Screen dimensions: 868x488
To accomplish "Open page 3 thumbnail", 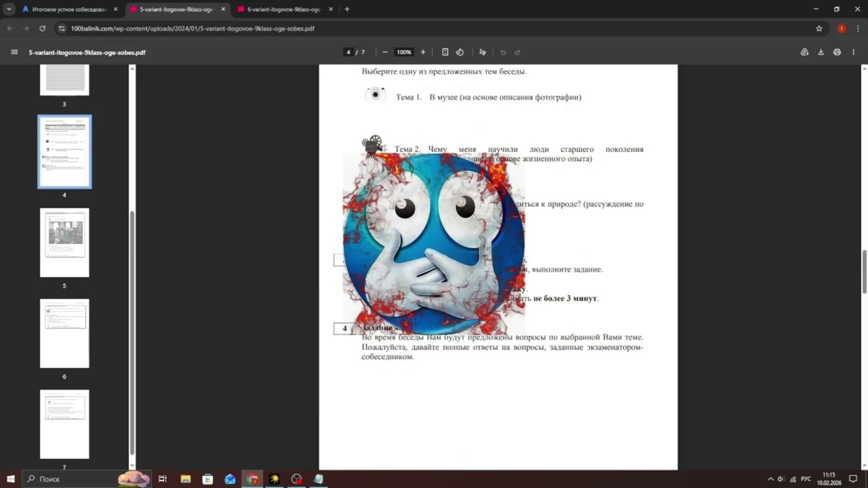I will click(64, 80).
